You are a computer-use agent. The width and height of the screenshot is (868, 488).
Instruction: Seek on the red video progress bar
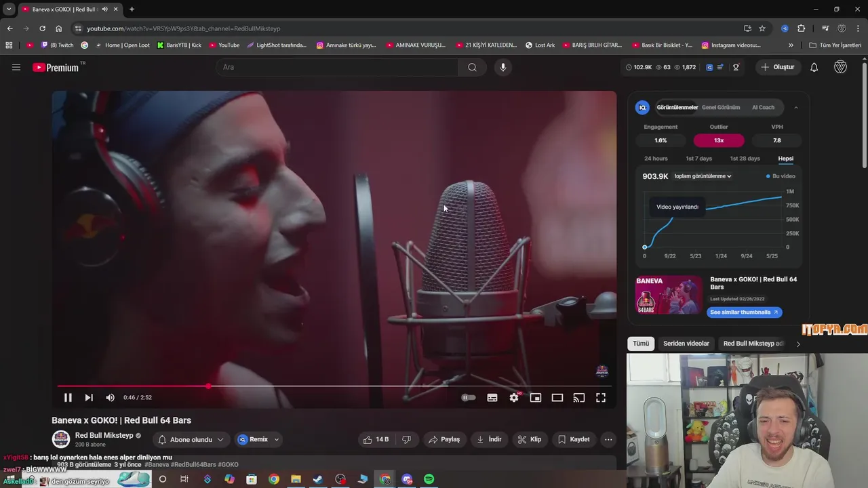(334, 386)
